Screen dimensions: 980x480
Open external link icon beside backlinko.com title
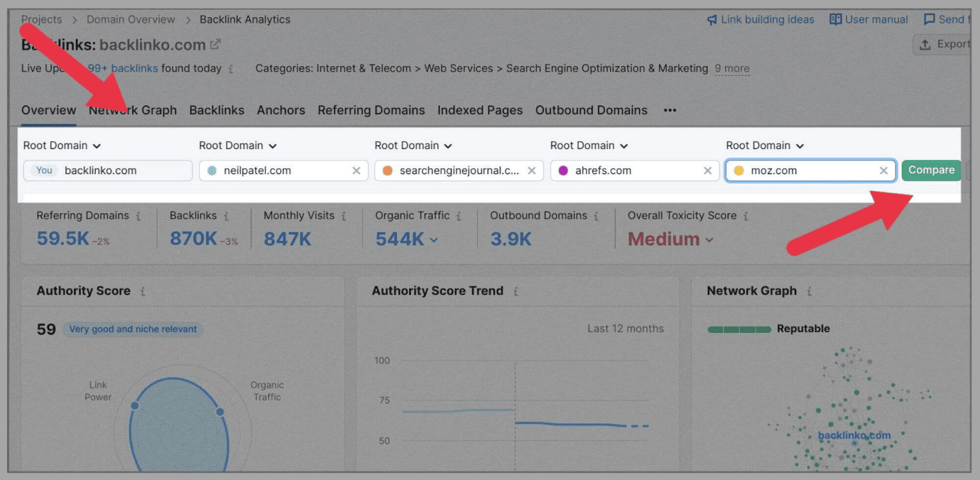pos(215,45)
